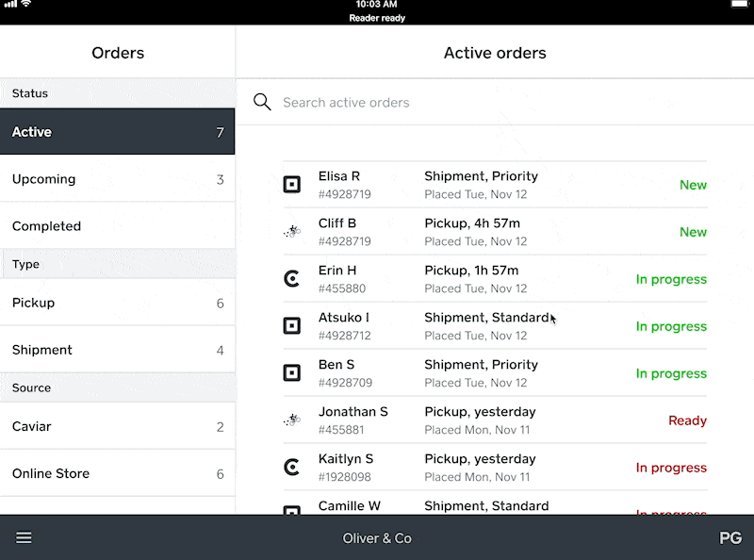Click the search magnifier icon
Screen dimensions: 754x560
point(262,102)
